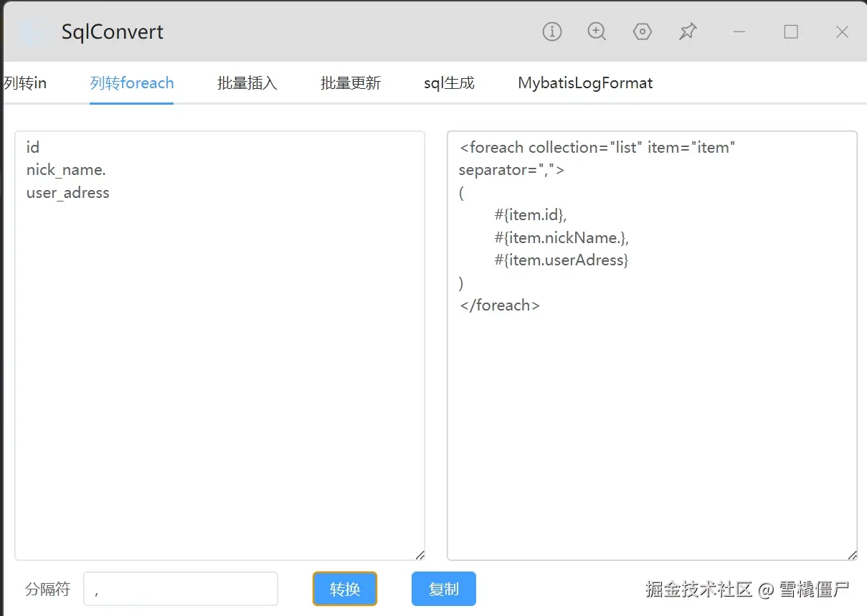Switch to the 列转in tab
867x616 pixels.
(x=25, y=83)
